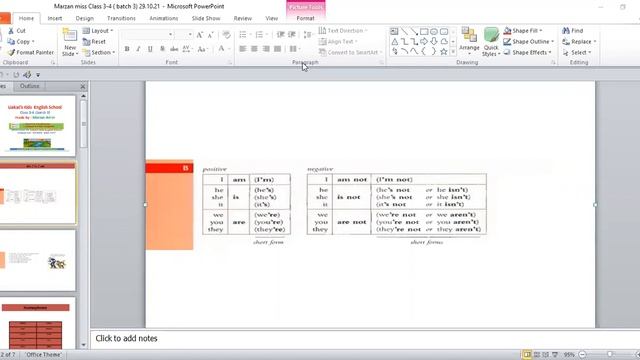Image resolution: width=640 pixels, height=360 pixels.
Task: Open the font name combo box
Action: coord(147,35)
